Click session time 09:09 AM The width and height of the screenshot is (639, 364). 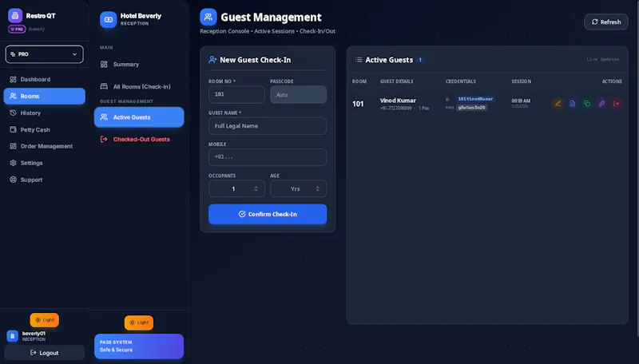pos(521,101)
